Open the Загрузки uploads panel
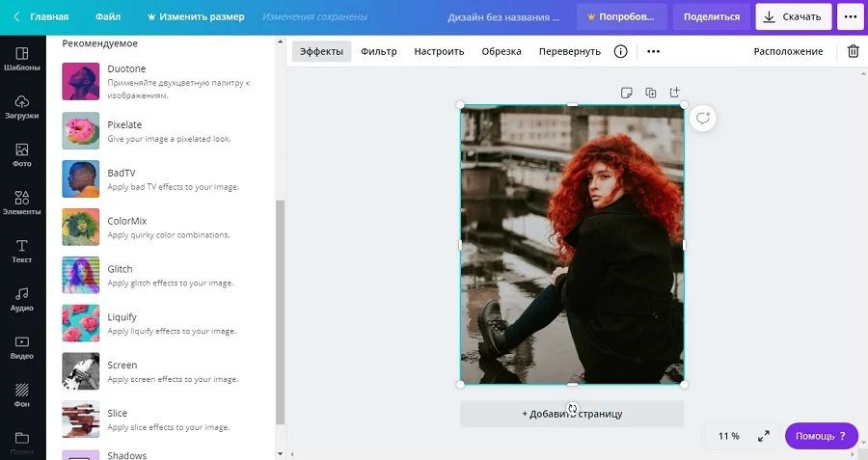Image resolution: width=868 pixels, height=460 pixels. click(22, 107)
